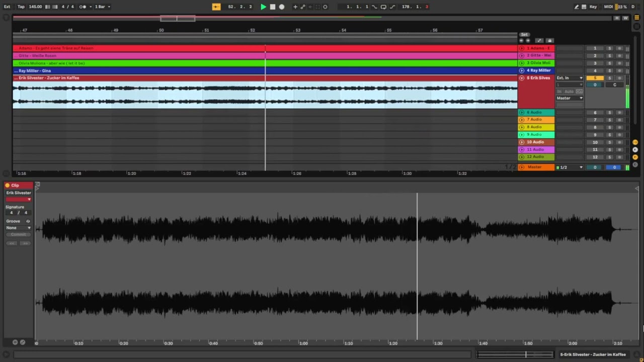
Task: Toggle the Lock Envelopes icon
Action: pyautogui.click(x=550, y=41)
